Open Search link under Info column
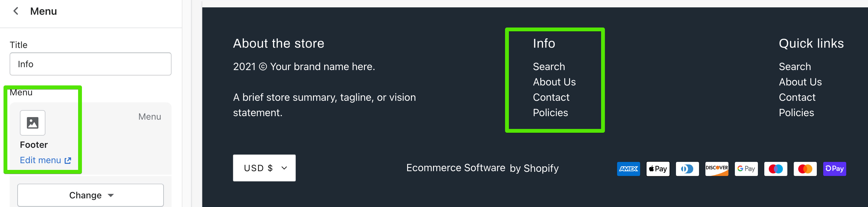Image resolution: width=868 pixels, height=207 pixels. [x=549, y=67]
